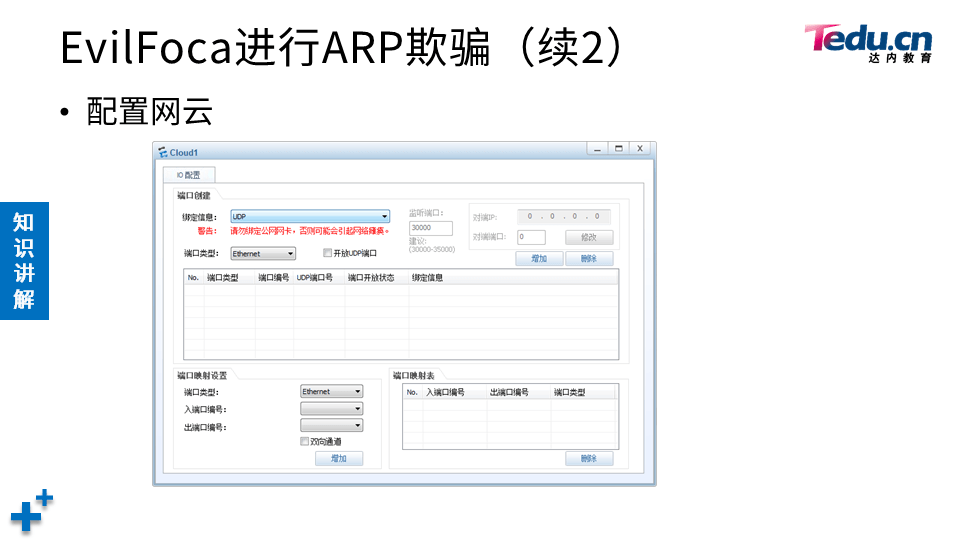Click the Cloud1 window title icon
This screenshot has height=540, width=960.
point(162,152)
